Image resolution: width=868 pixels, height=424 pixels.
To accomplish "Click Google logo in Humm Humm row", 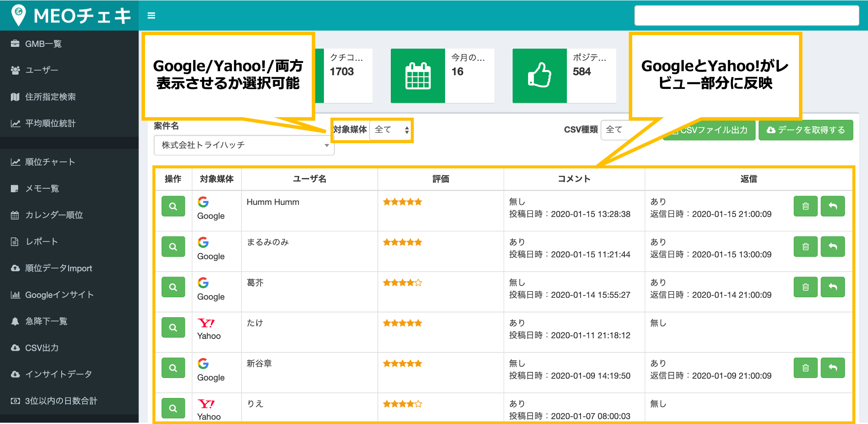I will pos(203,202).
